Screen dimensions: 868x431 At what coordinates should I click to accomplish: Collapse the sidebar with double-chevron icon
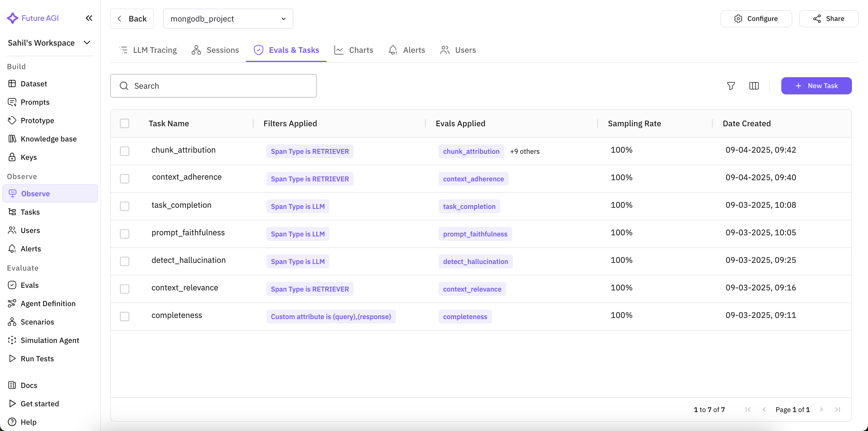[89, 18]
